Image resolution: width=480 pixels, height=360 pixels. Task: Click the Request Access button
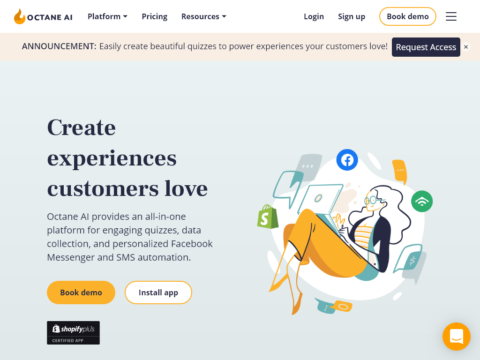pyautogui.click(x=426, y=47)
